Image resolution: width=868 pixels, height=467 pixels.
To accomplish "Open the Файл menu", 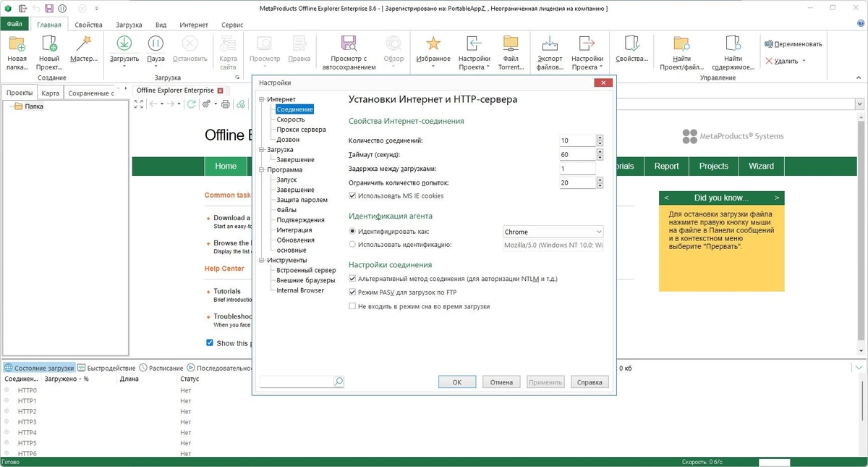I will tap(14, 24).
